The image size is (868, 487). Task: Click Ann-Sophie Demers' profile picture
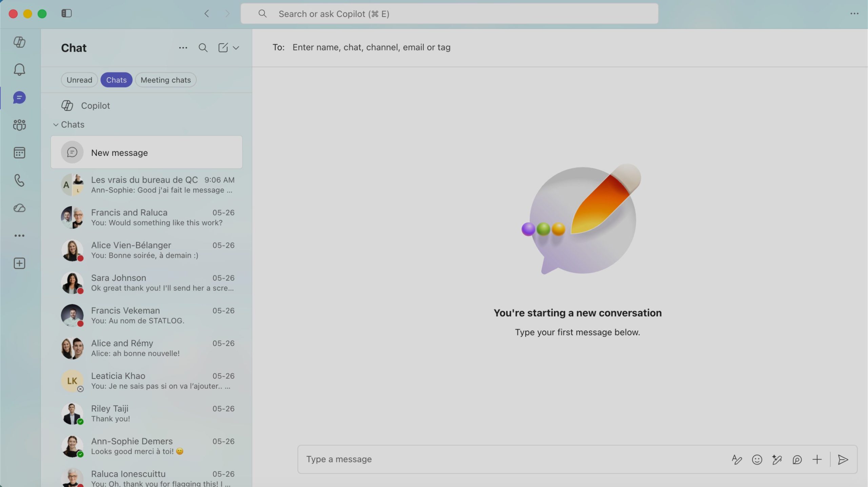coord(72,446)
